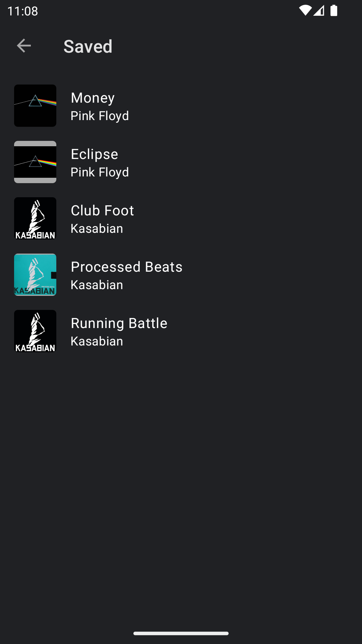Tap the battery icon in the status bar
This screenshot has width=362, height=644.
pyautogui.click(x=334, y=11)
